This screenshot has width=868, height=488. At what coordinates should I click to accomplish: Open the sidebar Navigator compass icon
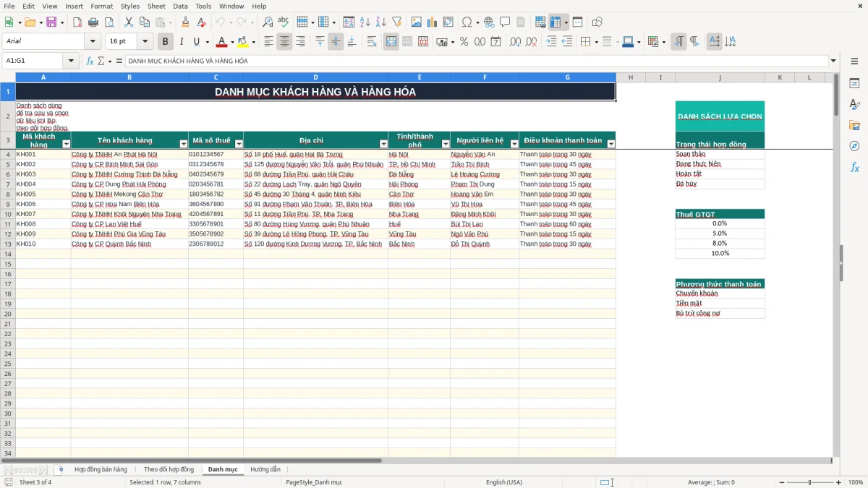pyautogui.click(x=854, y=146)
